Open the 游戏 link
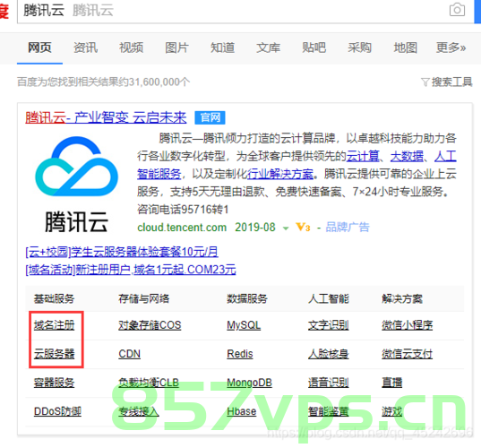This screenshot has height=448, width=481. 391,411
